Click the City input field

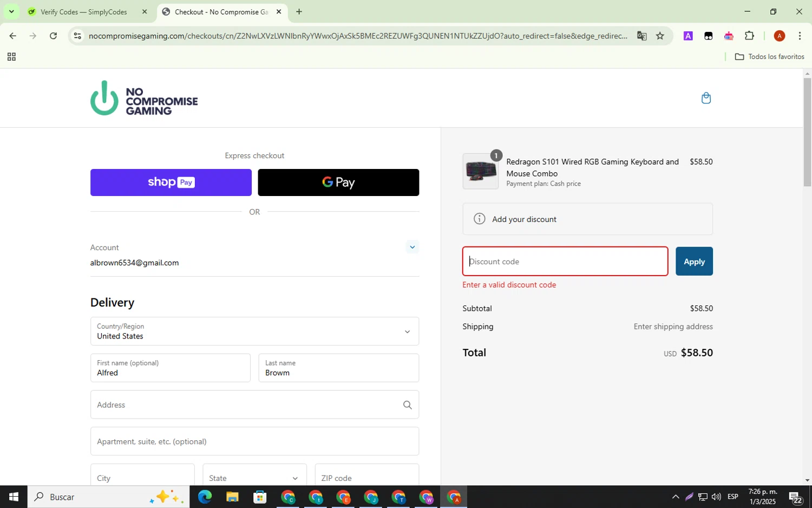(x=142, y=478)
